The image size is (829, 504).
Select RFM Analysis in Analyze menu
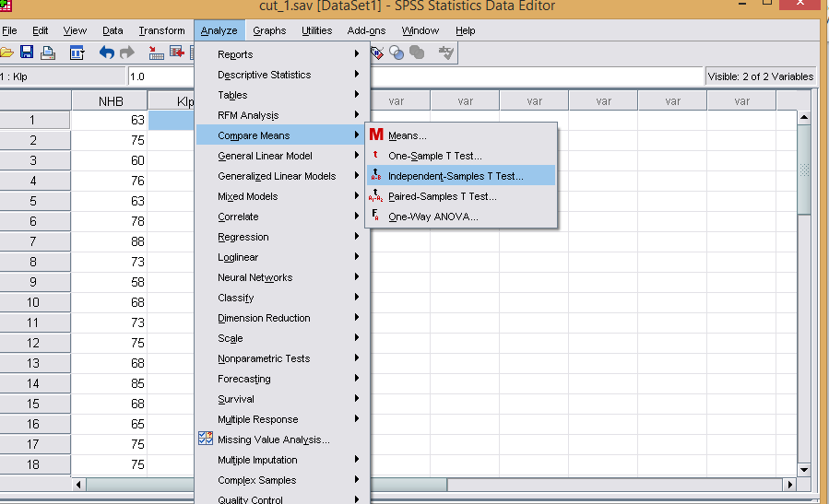tap(282, 115)
